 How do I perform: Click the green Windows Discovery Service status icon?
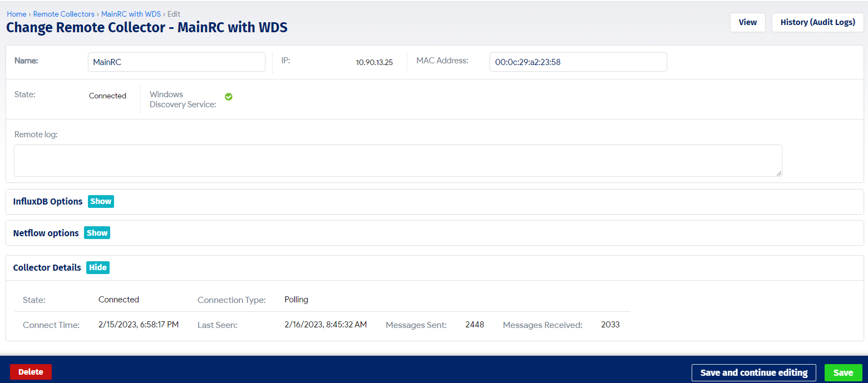229,97
